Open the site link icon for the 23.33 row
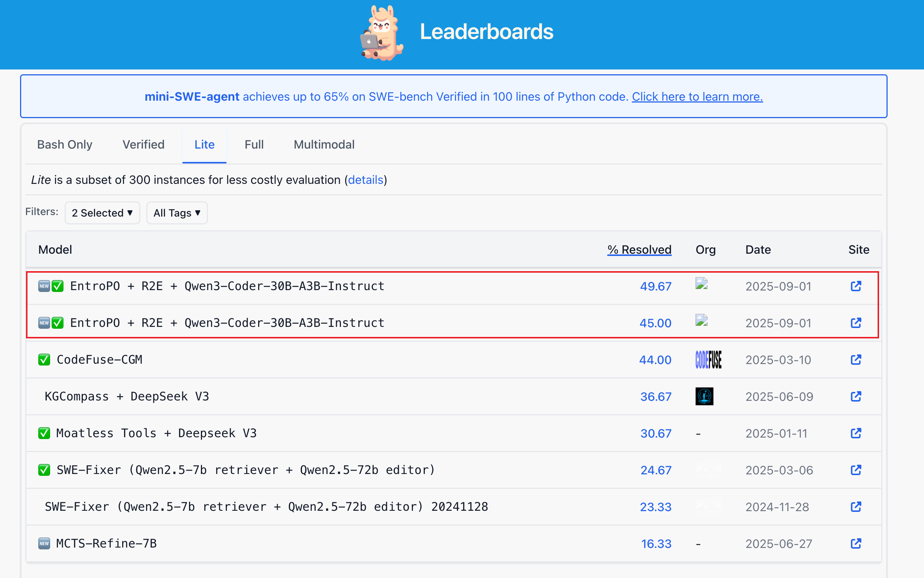The width and height of the screenshot is (924, 578). click(856, 507)
